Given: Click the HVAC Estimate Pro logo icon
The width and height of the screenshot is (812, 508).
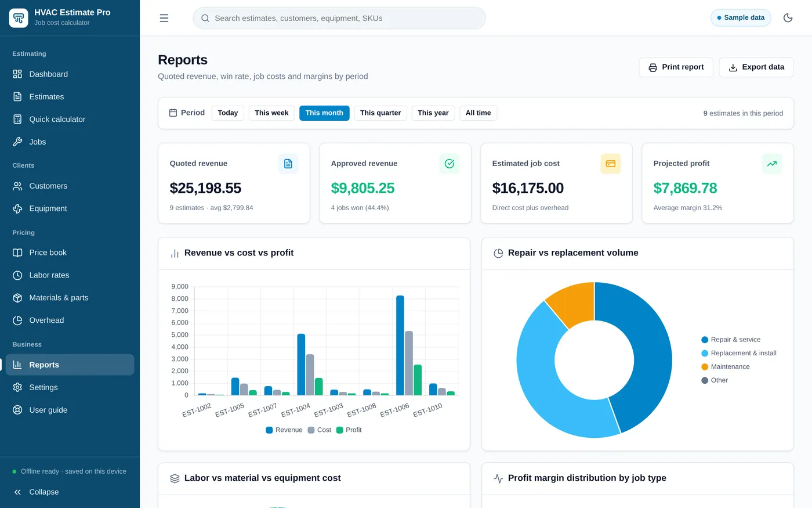Looking at the screenshot, I should (x=19, y=18).
